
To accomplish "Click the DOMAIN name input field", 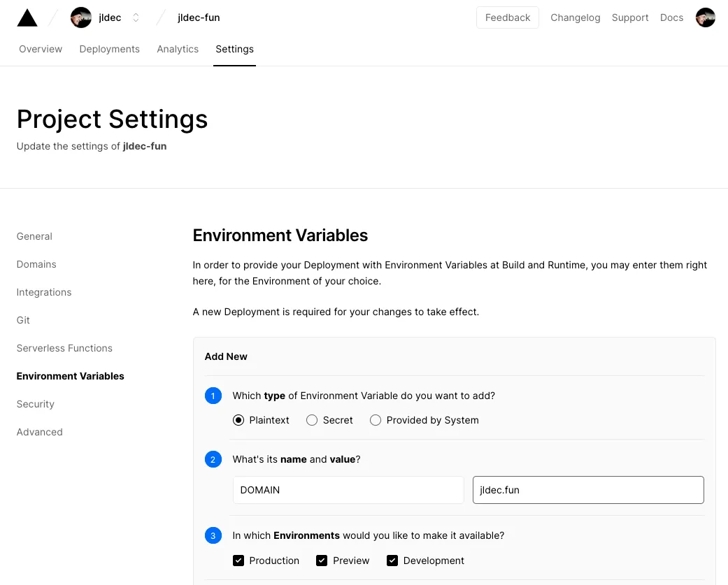I will (x=348, y=490).
